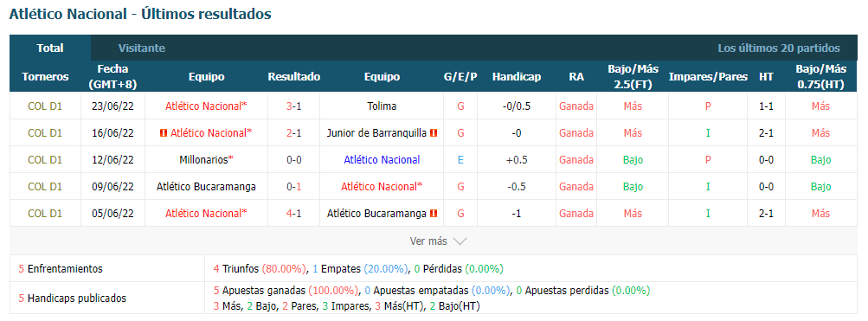Click red card icon beside Atlético Bucaramanga 05/06
The width and height of the screenshot is (868, 321).
(x=434, y=213)
